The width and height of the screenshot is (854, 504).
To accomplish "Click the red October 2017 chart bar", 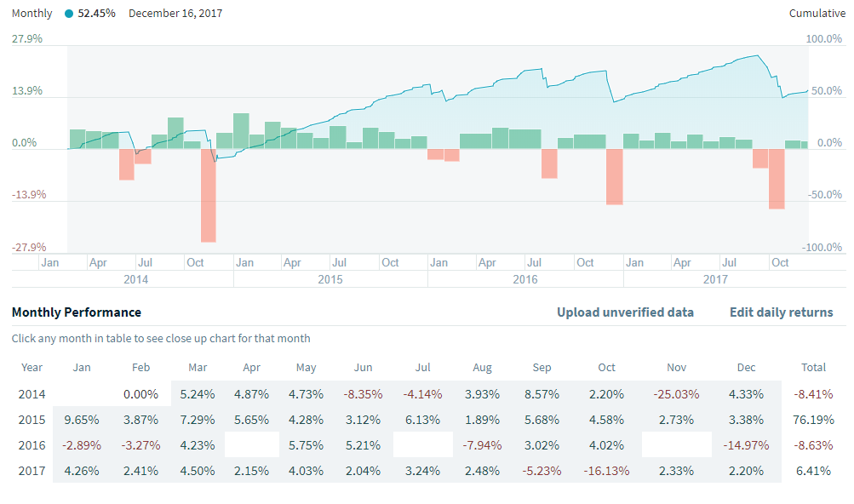I will [777, 178].
